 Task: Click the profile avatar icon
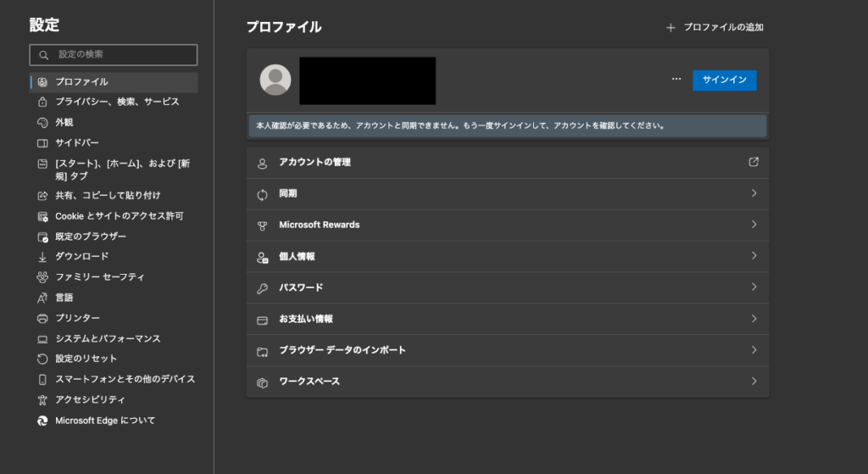[275, 80]
